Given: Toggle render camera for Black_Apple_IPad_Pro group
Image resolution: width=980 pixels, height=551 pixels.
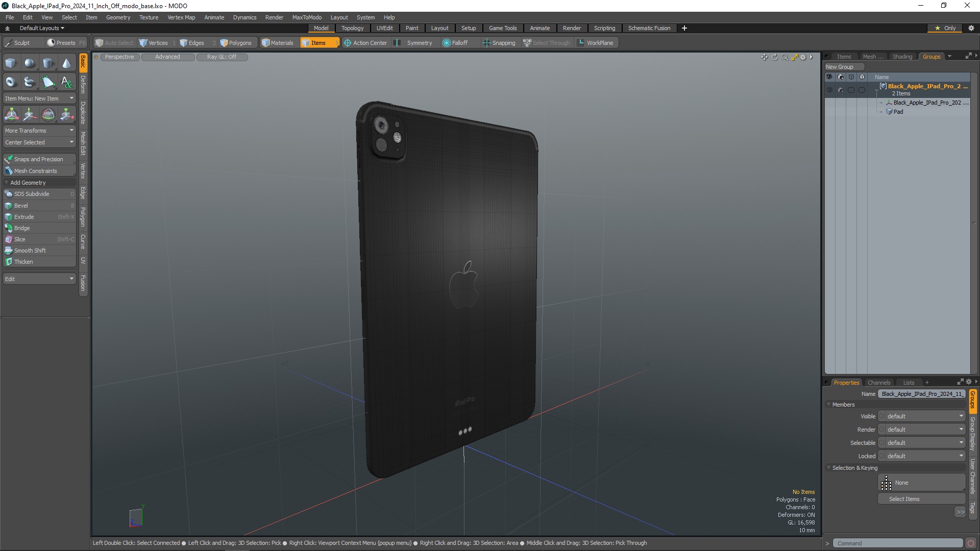Looking at the screenshot, I should (x=840, y=90).
